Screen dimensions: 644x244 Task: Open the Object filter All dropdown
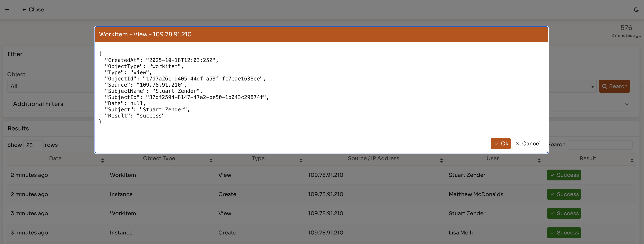point(50,86)
